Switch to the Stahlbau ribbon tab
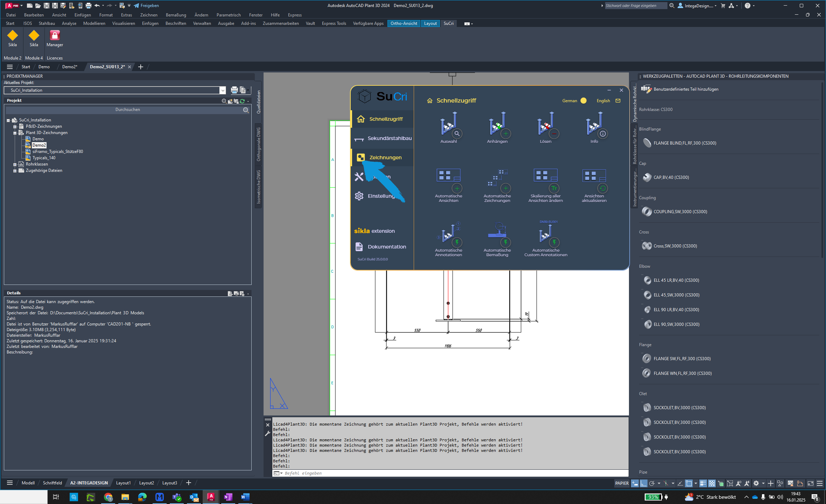This screenshot has width=826, height=504. tap(47, 23)
